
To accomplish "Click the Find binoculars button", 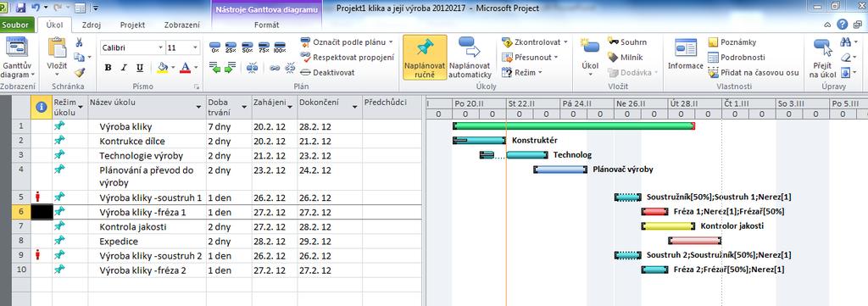I will (x=845, y=42).
